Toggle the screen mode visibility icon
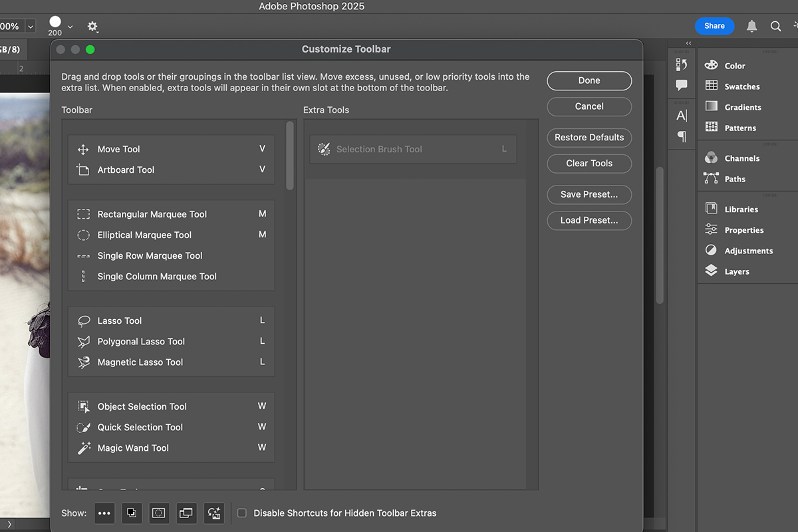Image resolution: width=798 pixels, height=532 pixels. point(186,513)
